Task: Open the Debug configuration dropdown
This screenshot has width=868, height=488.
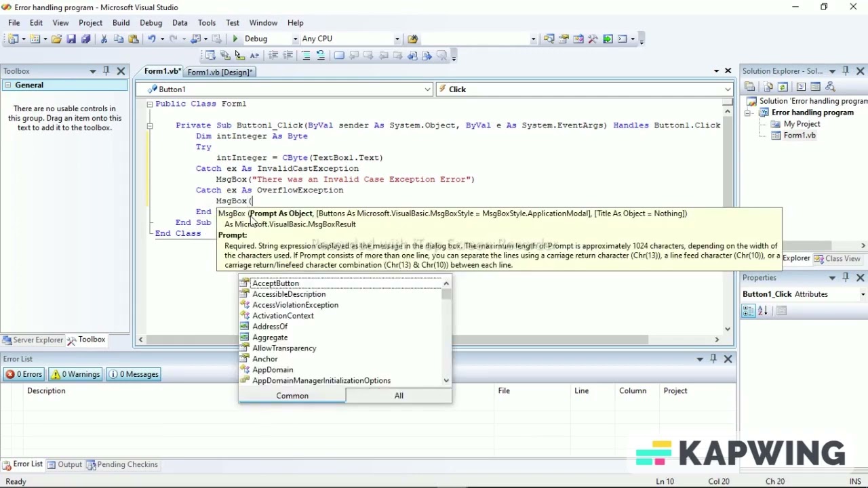Action: pos(295,39)
